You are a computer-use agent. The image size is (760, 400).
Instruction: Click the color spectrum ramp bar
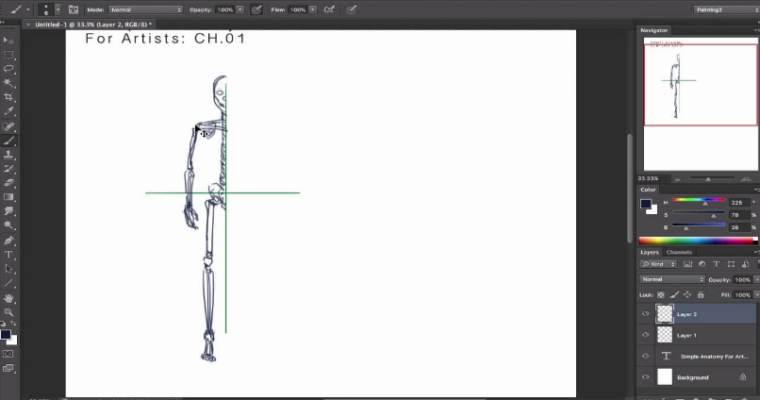click(x=698, y=240)
